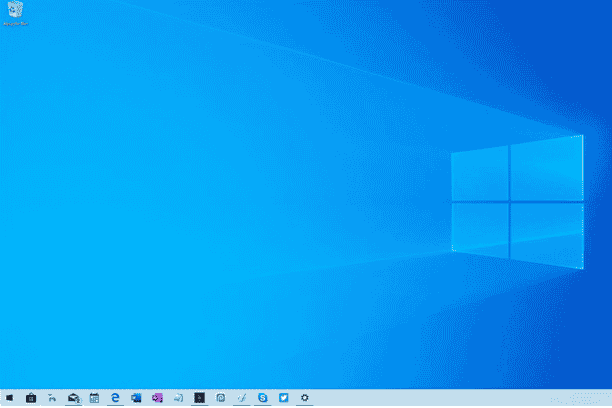The width and height of the screenshot is (612, 408).
Task: Open the feather pen app icon
Action: [x=241, y=398]
